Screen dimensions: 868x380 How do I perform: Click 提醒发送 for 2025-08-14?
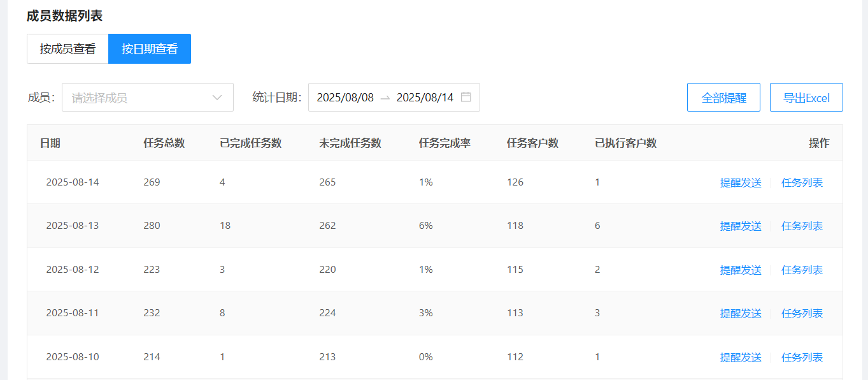[741, 182]
